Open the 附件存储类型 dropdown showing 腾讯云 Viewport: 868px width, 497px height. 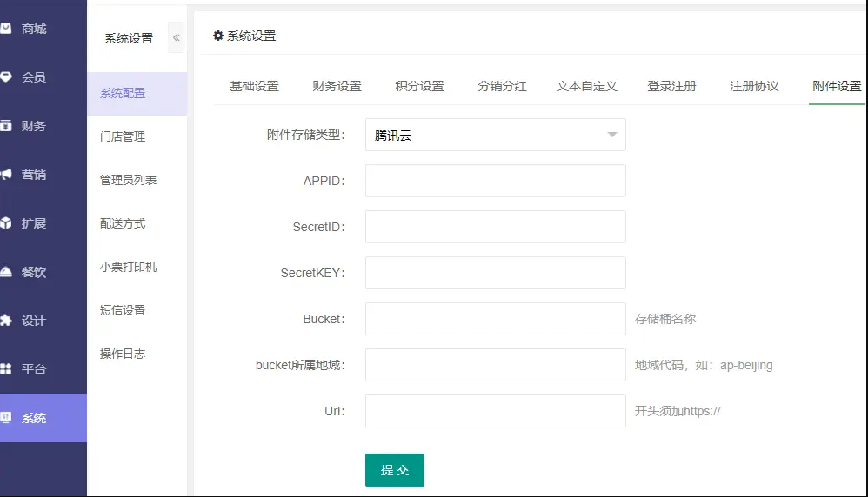click(496, 135)
